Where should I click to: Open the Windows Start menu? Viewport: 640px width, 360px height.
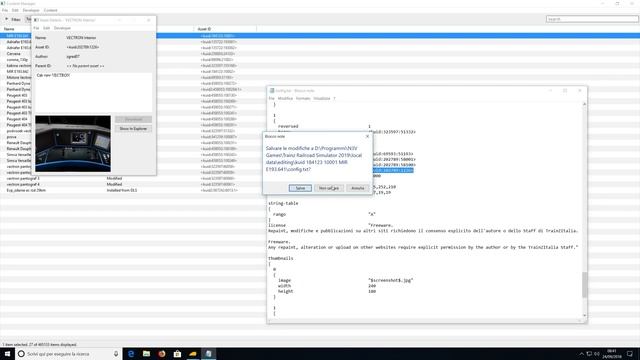pyautogui.click(x=7, y=353)
